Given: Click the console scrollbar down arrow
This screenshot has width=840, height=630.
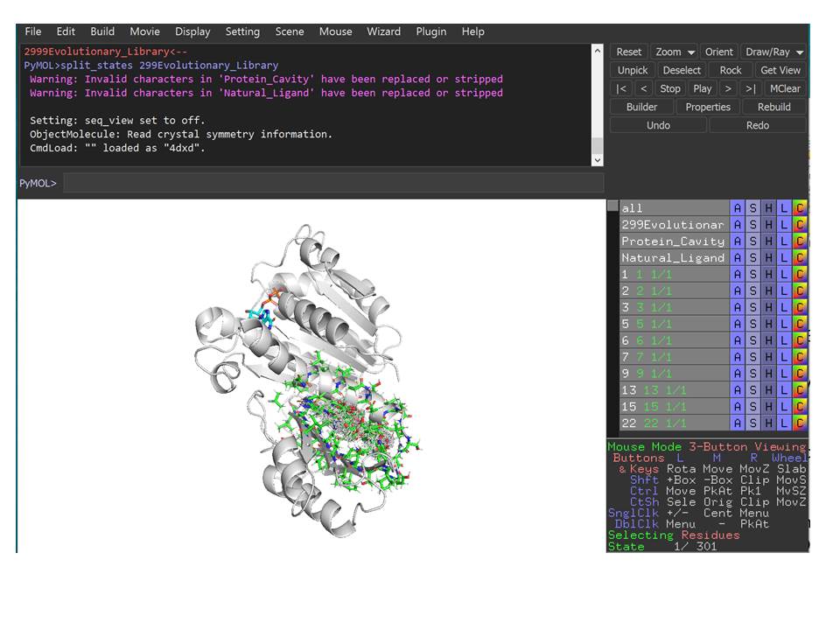Looking at the screenshot, I should [x=598, y=160].
